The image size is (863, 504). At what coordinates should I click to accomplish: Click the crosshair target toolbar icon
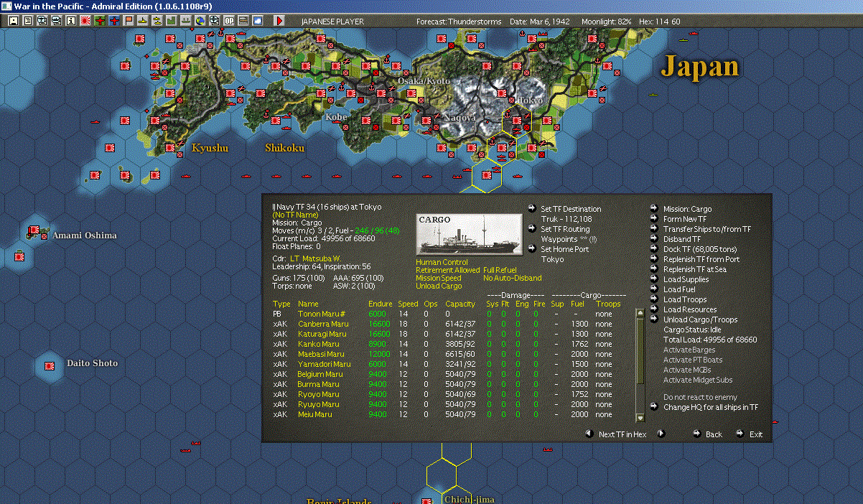tap(214, 21)
